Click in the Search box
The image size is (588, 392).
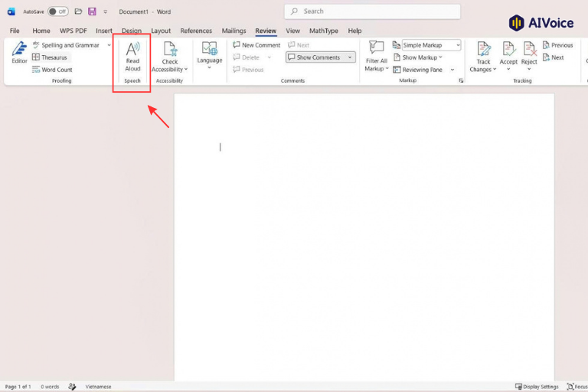point(372,11)
